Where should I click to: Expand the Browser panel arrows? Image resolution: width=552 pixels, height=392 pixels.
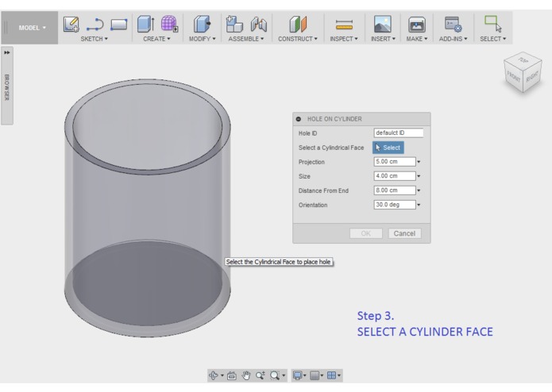coord(6,52)
